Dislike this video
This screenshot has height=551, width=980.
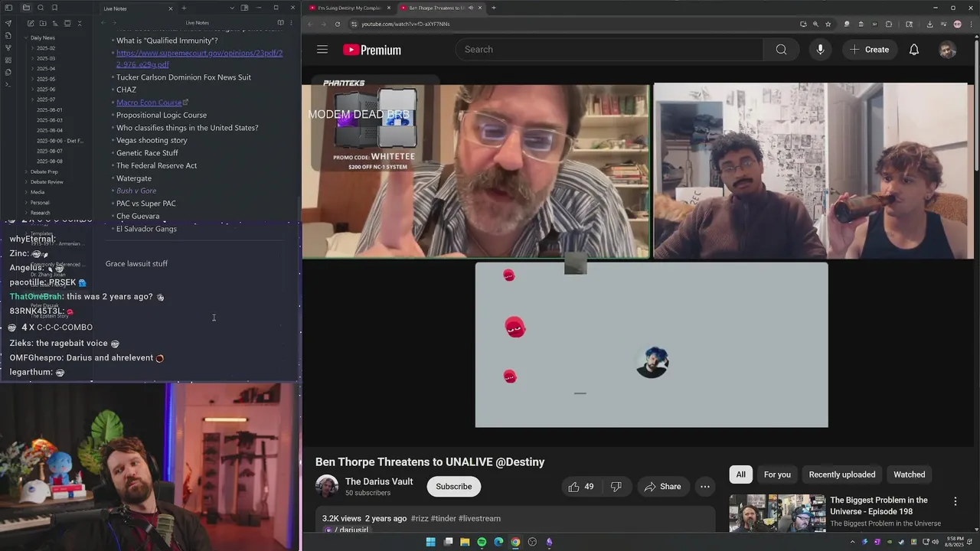(x=616, y=487)
